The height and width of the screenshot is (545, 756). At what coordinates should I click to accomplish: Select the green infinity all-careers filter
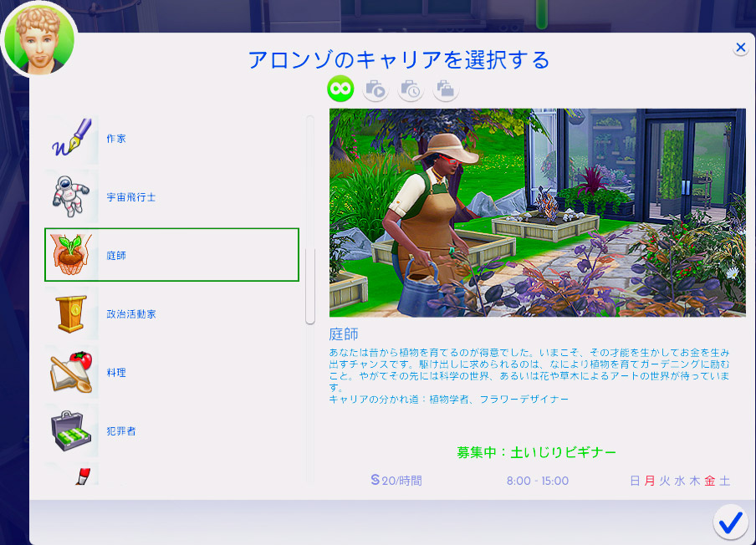340,89
